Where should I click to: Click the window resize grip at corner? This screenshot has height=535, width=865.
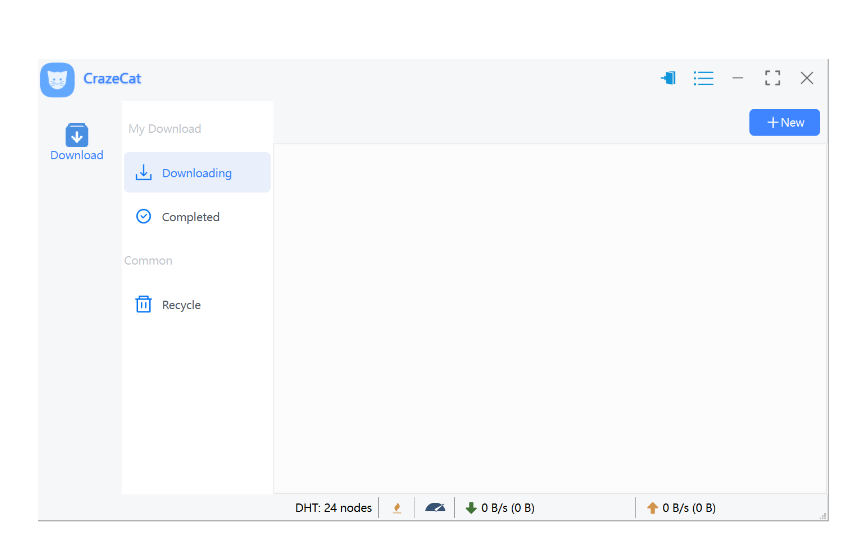coord(823,516)
